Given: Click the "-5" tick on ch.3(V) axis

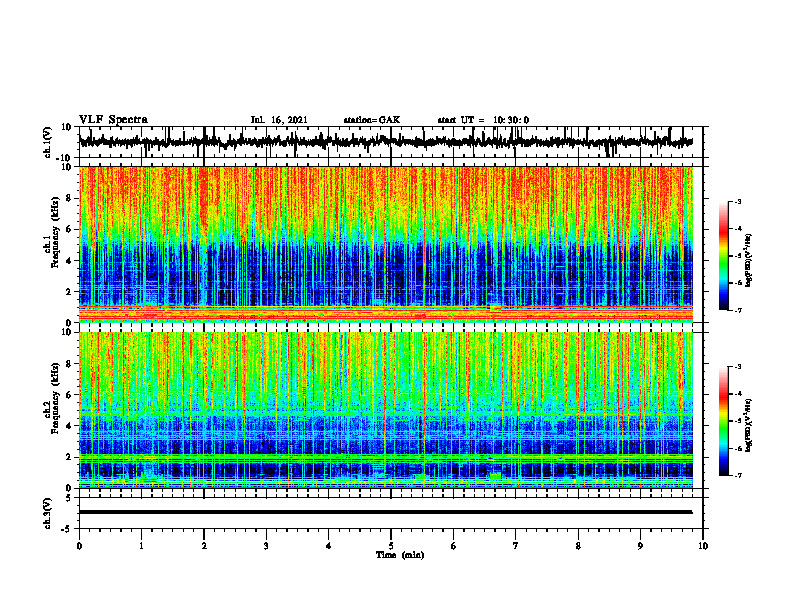Looking at the screenshot, I should point(67,529).
